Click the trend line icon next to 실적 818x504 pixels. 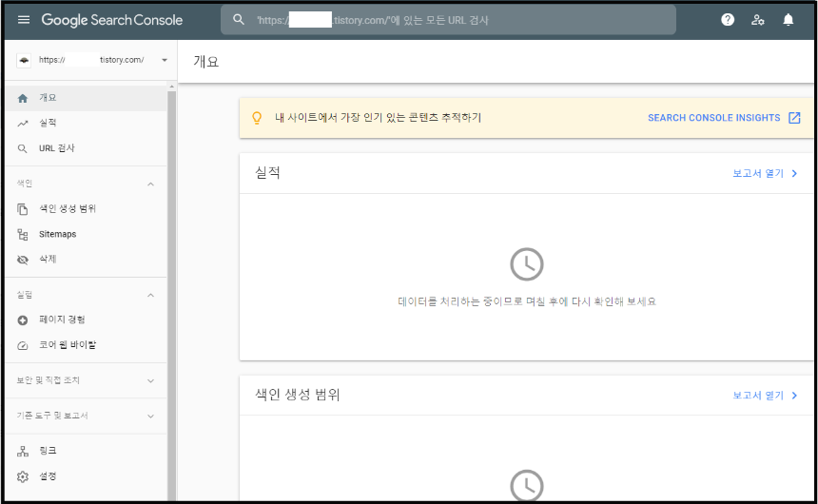click(x=23, y=124)
